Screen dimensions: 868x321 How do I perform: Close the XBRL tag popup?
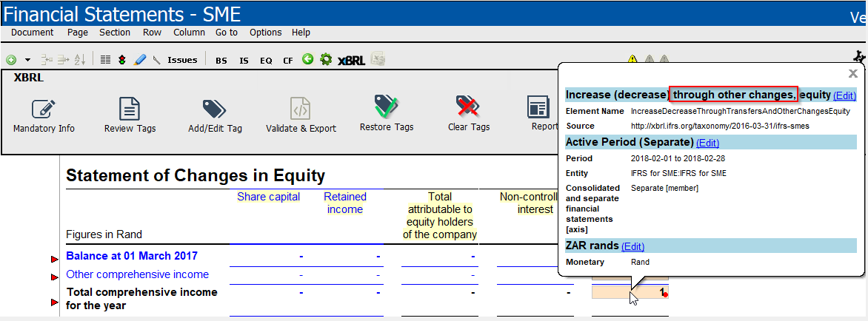tap(852, 73)
